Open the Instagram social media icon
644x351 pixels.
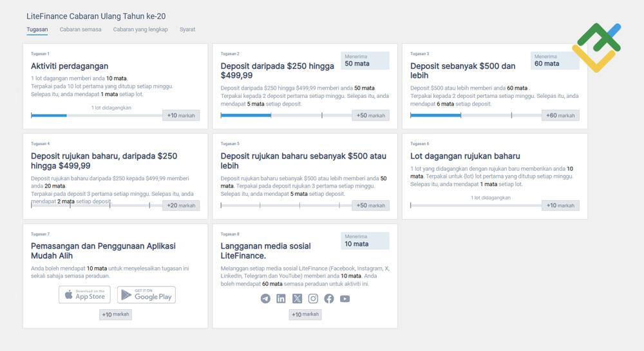click(x=313, y=298)
